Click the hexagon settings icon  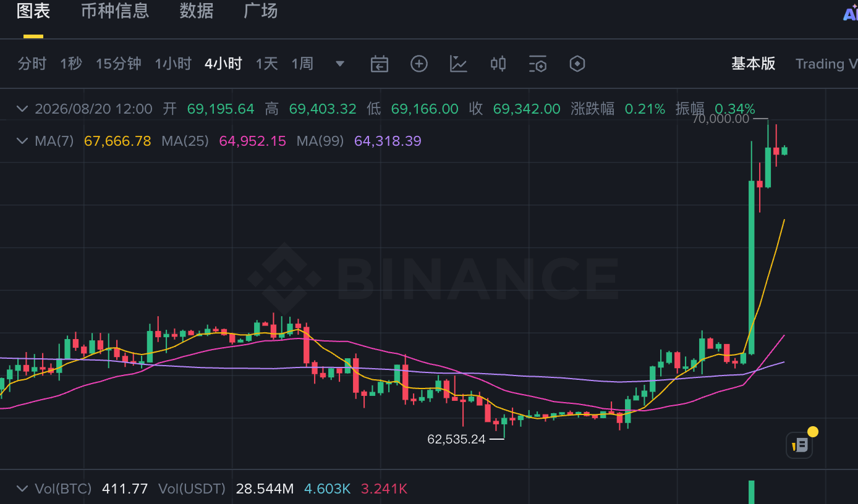pyautogui.click(x=577, y=64)
